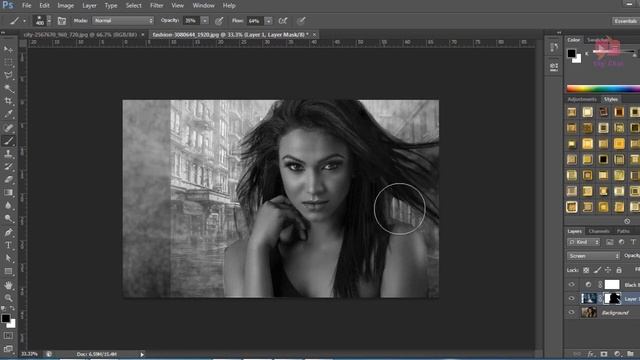Select the Quick Selection tool

(8, 89)
